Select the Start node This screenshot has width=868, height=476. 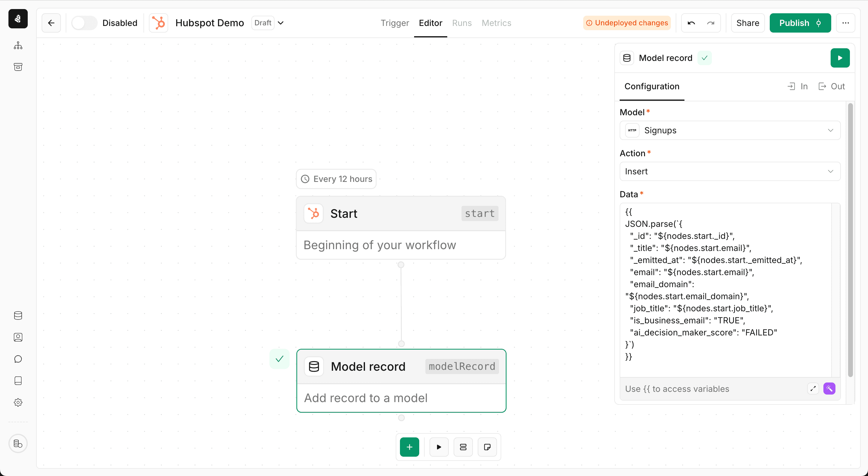tap(401, 228)
